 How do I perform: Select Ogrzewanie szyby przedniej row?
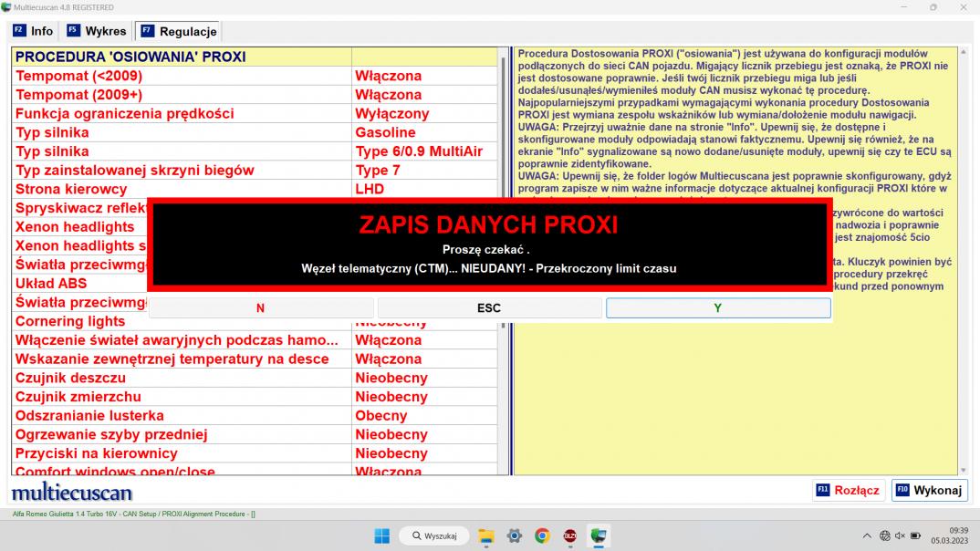point(255,434)
